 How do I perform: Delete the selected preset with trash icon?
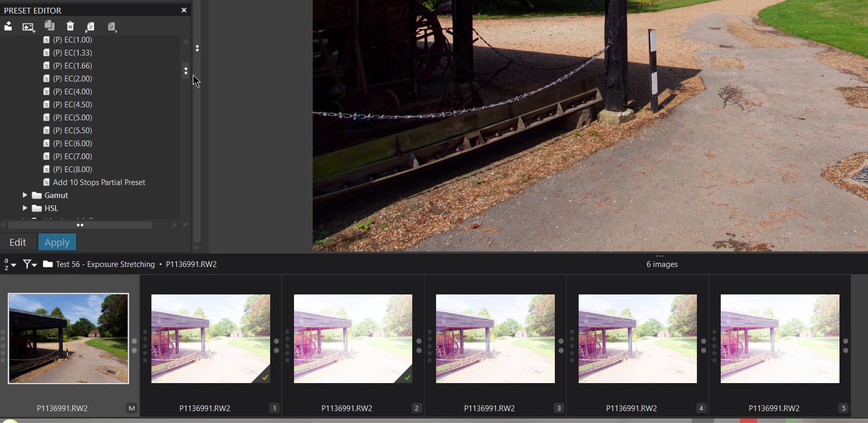70,26
